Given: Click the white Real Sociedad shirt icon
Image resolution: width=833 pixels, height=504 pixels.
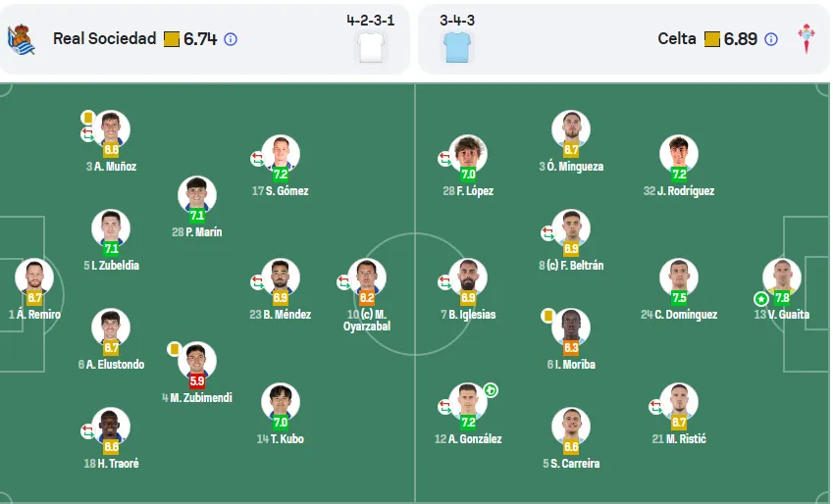Looking at the screenshot, I should coord(371,47).
